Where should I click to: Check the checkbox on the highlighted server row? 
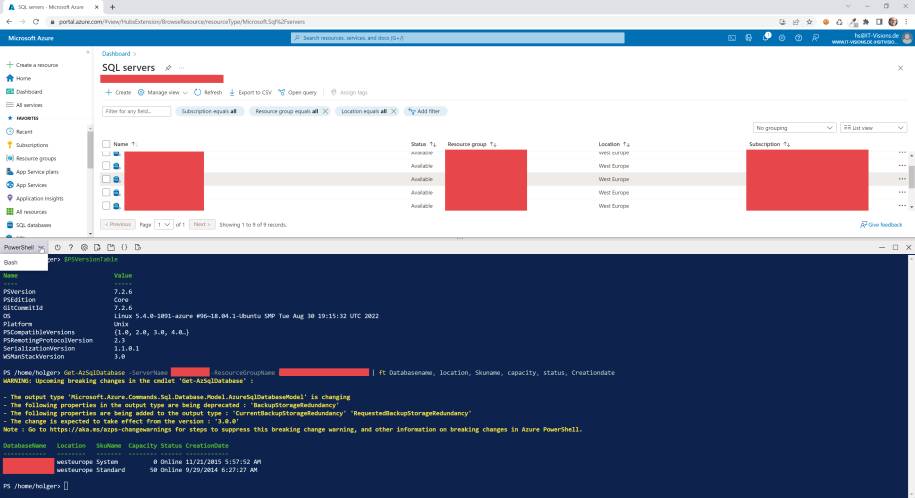(x=106, y=179)
